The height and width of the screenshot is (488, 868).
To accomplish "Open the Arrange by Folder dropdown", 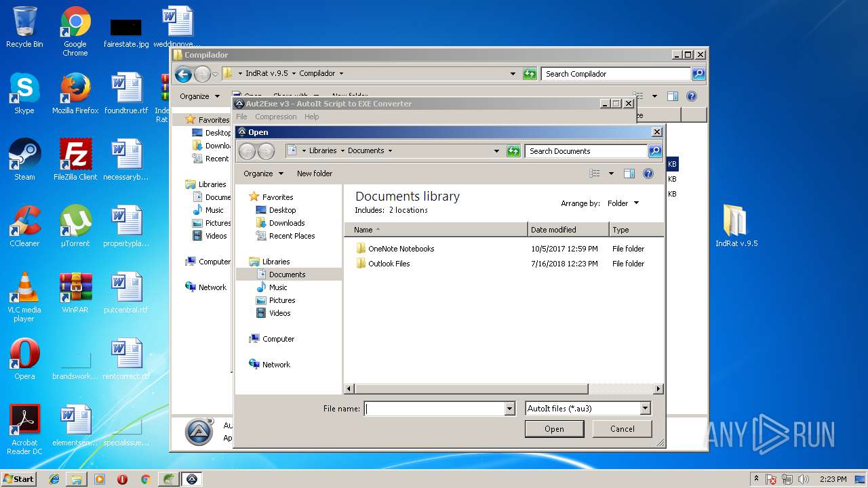I will (623, 203).
